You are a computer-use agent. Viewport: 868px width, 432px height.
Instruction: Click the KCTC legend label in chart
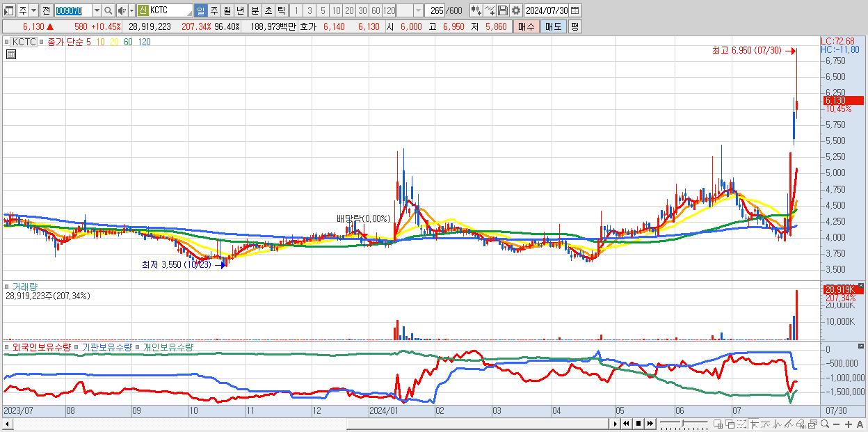click(24, 42)
